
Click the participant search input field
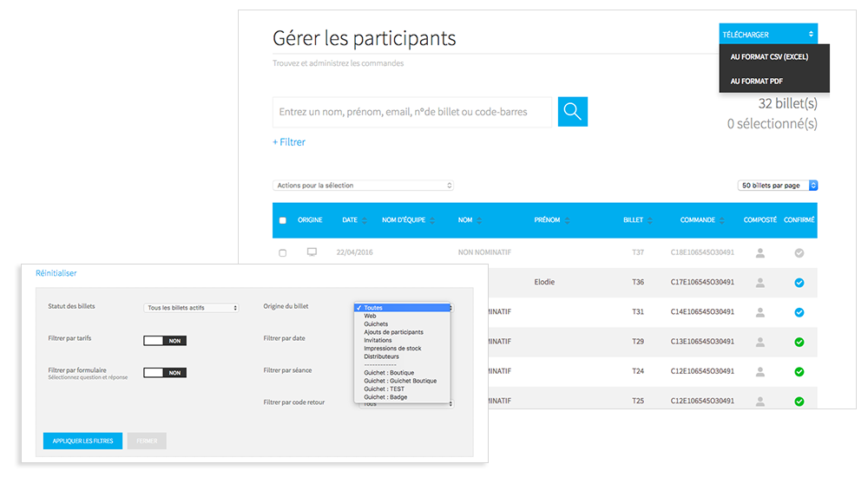point(411,113)
